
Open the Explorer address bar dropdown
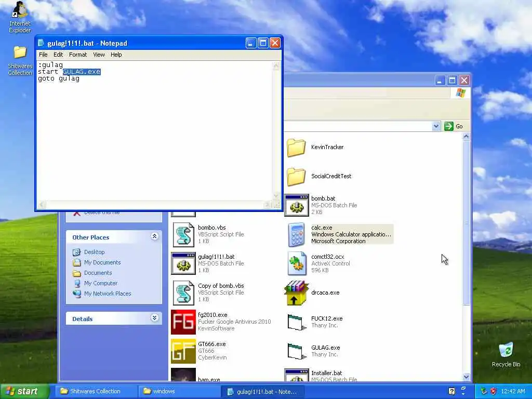[436, 126]
